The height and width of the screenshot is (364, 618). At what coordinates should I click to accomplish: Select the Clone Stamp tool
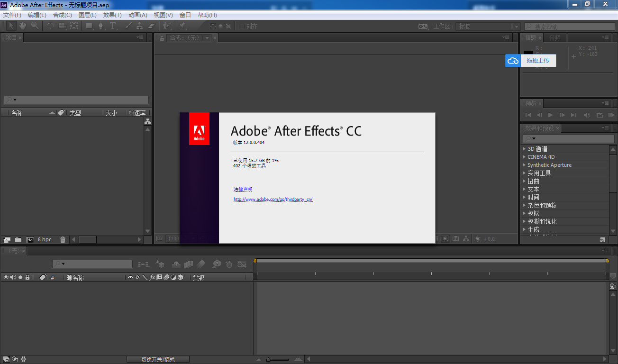(x=140, y=26)
